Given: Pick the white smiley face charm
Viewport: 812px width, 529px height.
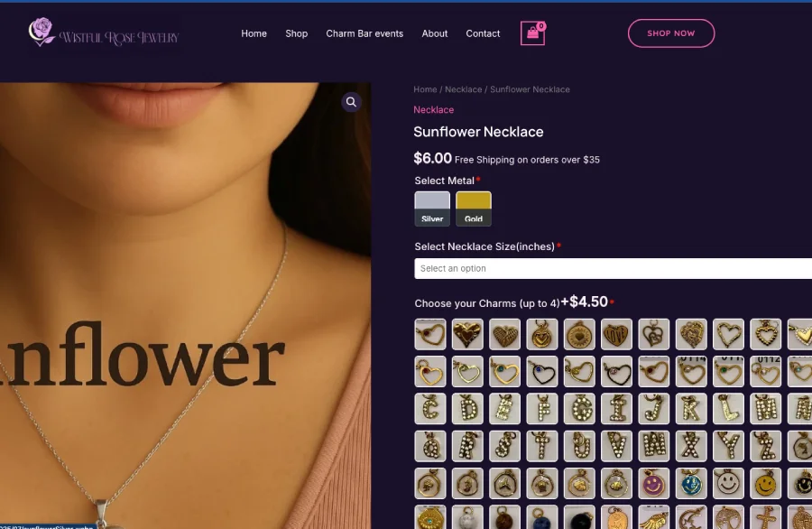Looking at the screenshot, I should coord(728,483).
